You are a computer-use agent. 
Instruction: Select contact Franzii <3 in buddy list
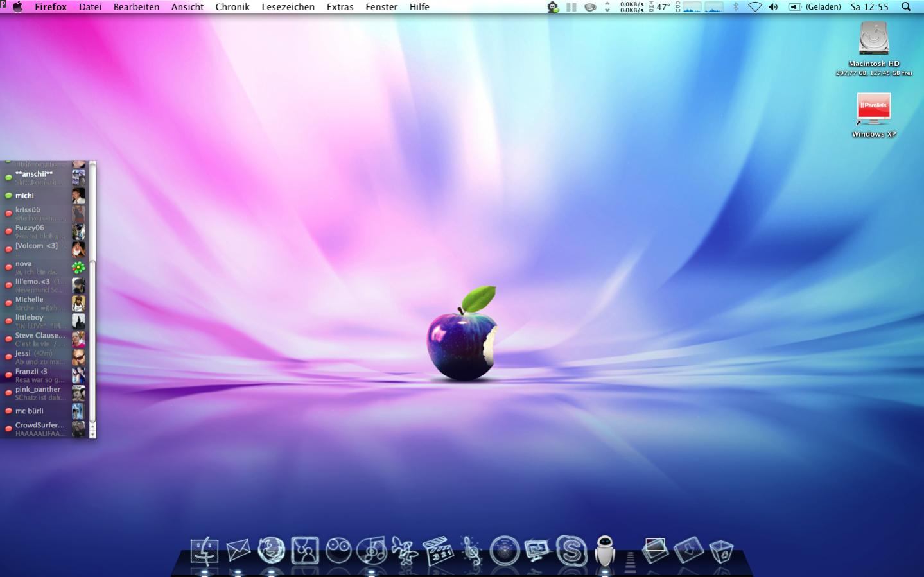click(44, 375)
